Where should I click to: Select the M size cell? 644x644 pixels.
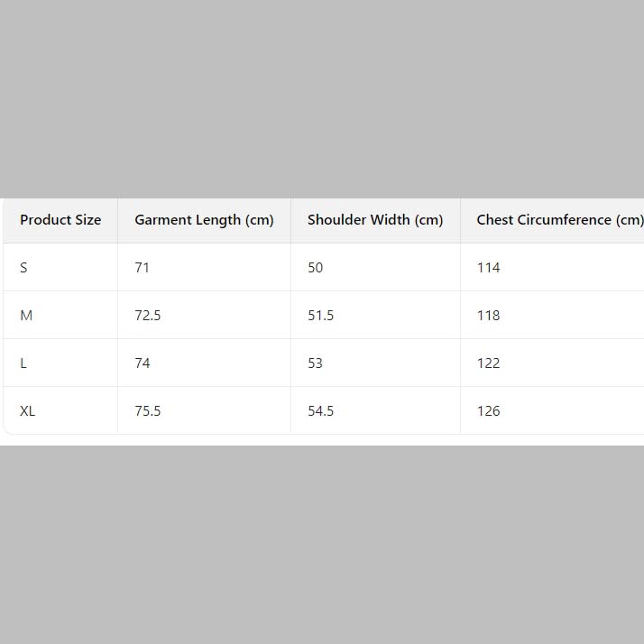[x=26, y=316]
